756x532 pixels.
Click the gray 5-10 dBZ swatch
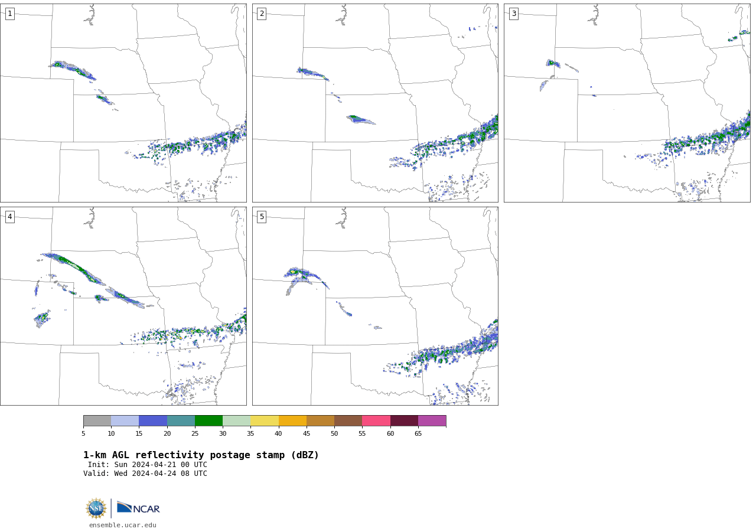point(97,421)
